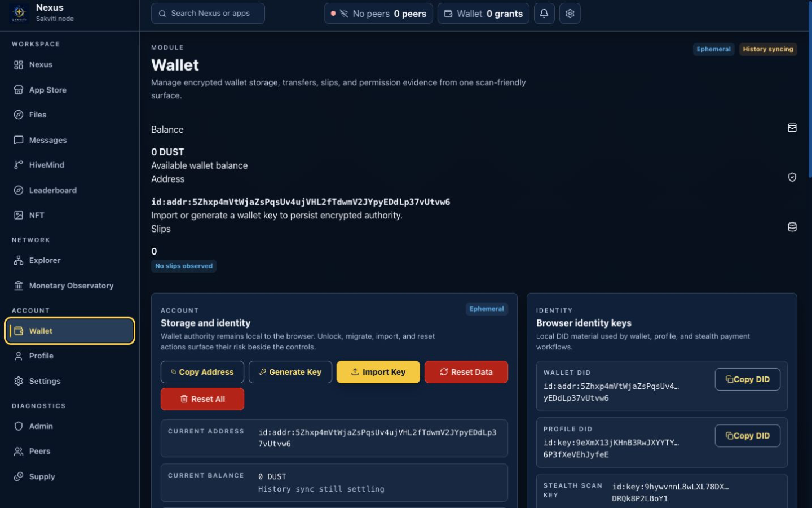Open Supply coins icon
This screenshot has height=508, width=812.
(x=19, y=476)
